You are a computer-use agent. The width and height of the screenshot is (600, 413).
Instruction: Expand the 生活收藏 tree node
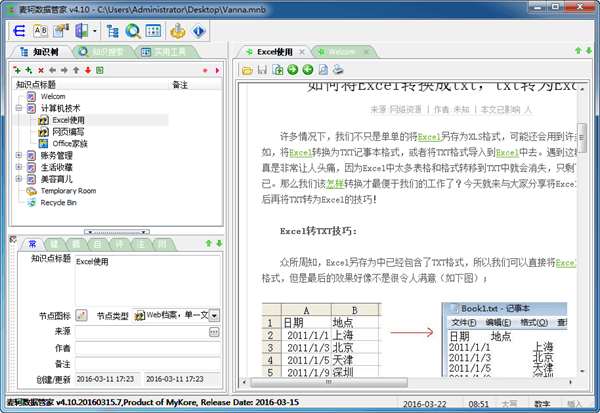coord(19,168)
